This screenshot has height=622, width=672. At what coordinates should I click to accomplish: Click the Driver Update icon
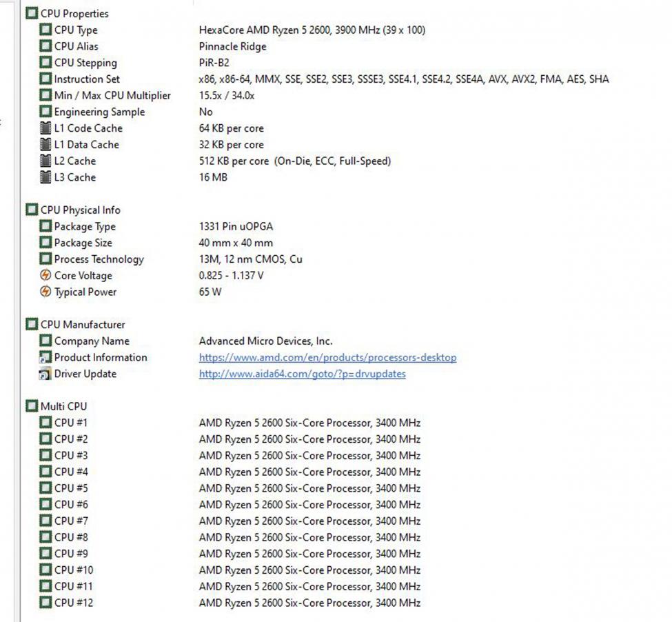(x=45, y=374)
